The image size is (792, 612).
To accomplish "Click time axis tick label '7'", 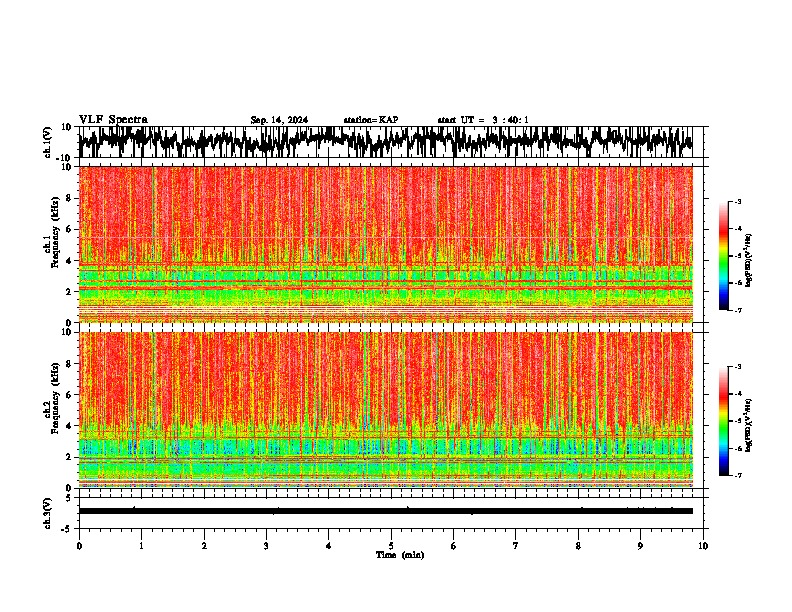I will 516,546.
